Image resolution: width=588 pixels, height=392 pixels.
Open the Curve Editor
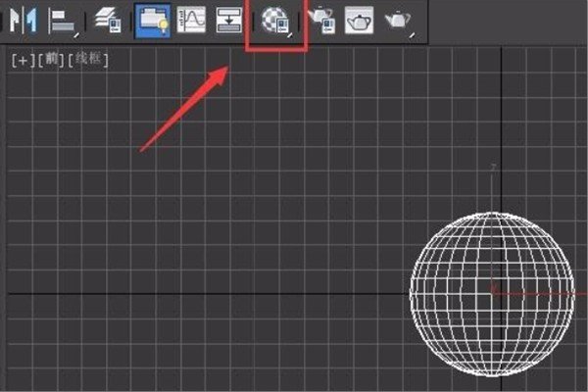click(191, 20)
